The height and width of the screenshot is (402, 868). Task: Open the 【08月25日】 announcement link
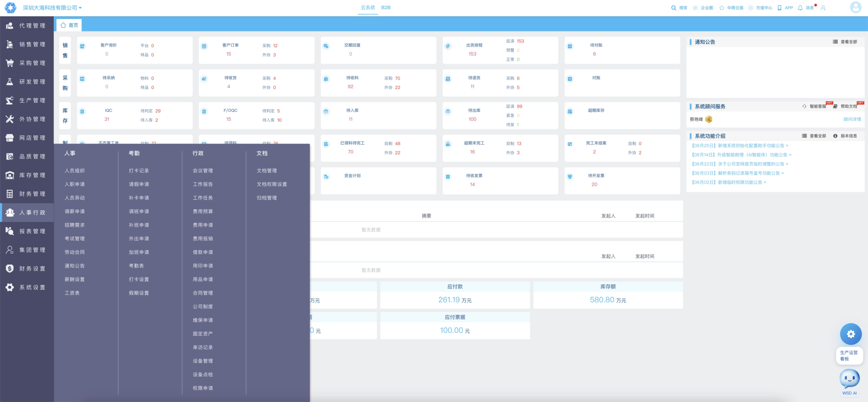(740, 146)
